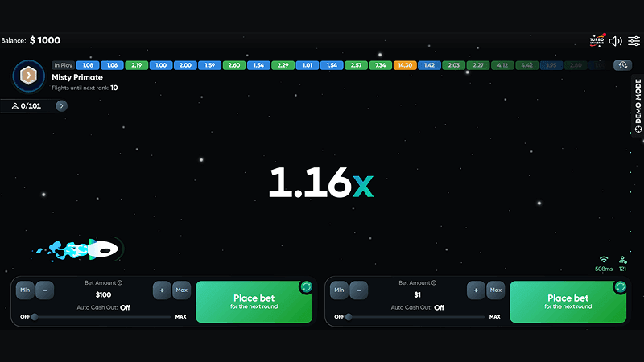Check the 508ms connection signal icon
The height and width of the screenshot is (362, 644).
[x=604, y=260]
